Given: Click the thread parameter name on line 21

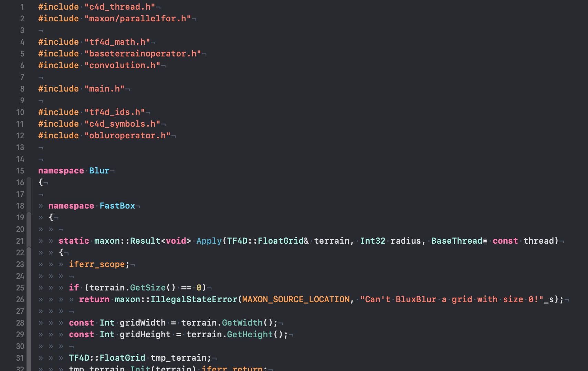Looking at the screenshot, I should pos(538,241).
